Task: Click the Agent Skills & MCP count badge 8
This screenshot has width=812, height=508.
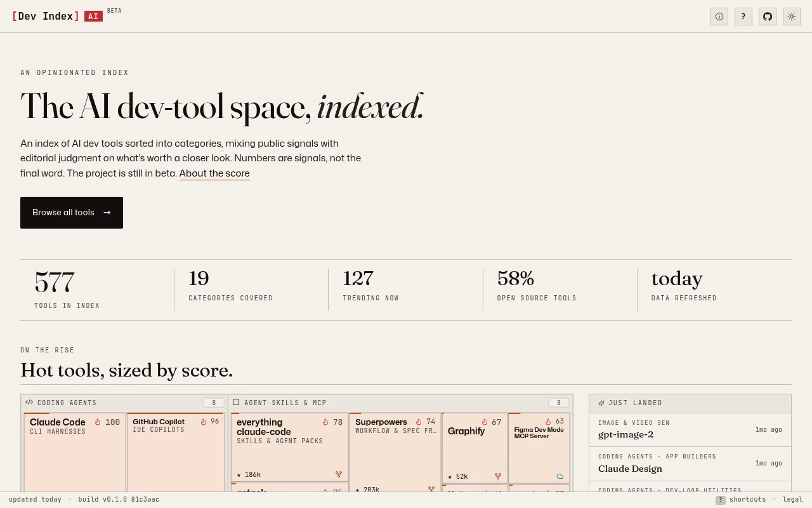Action: point(559,403)
